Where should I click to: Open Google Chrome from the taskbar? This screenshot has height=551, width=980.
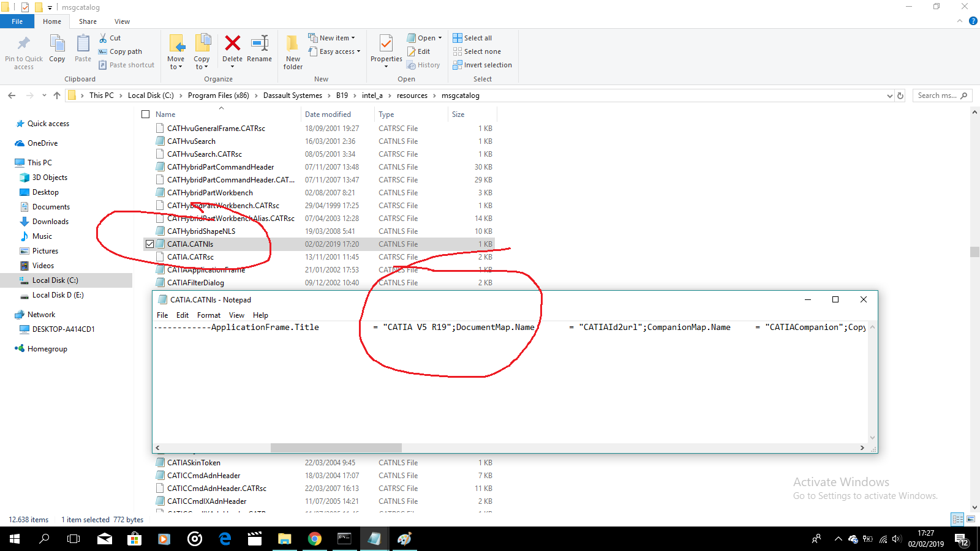tap(315, 539)
